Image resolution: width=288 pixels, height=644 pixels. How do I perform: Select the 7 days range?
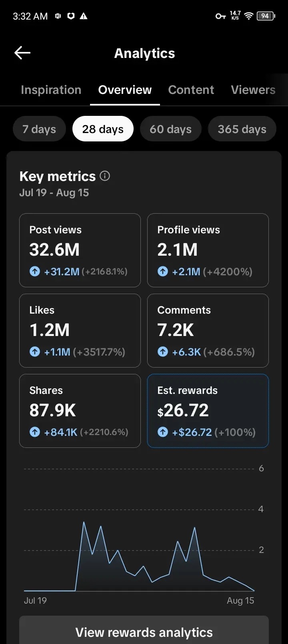39,129
